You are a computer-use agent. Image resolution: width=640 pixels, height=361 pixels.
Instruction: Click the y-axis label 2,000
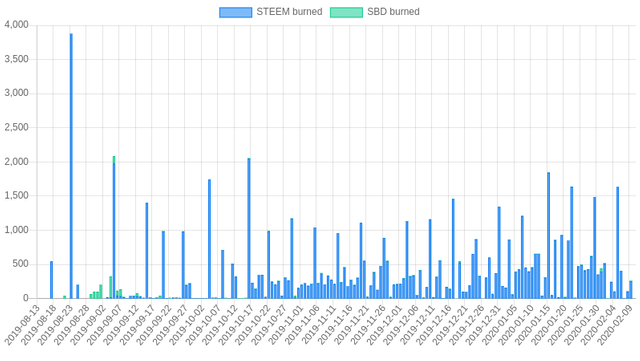tap(17, 162)
